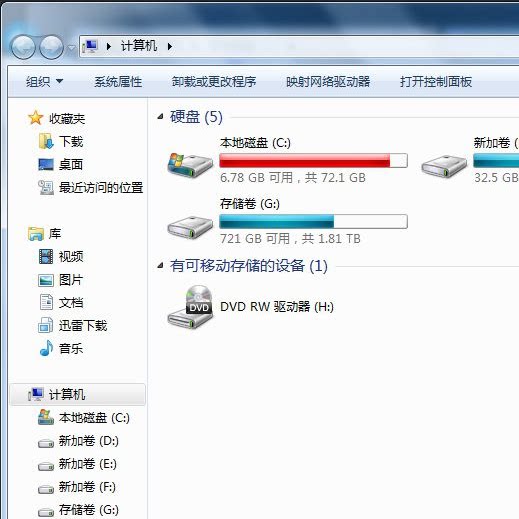Click 系统属性 in the toolbar

[x=118, y=82]
